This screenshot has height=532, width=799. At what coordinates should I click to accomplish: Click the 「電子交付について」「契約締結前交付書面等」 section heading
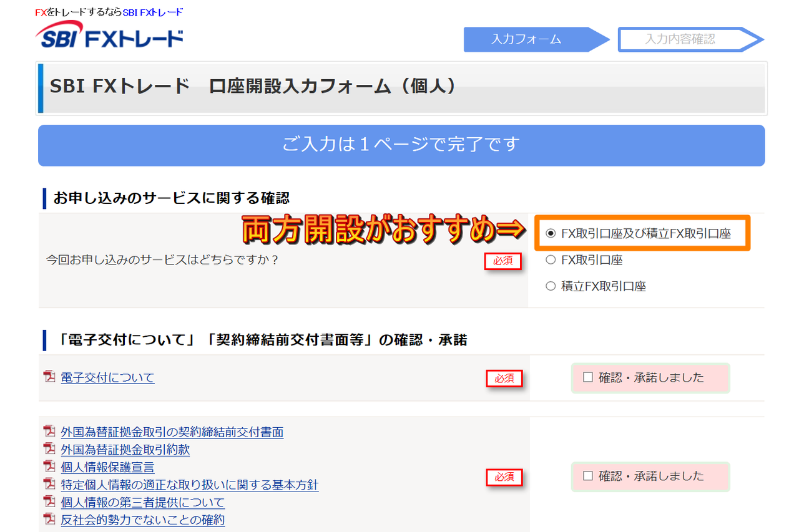click(x=260, y=340)
